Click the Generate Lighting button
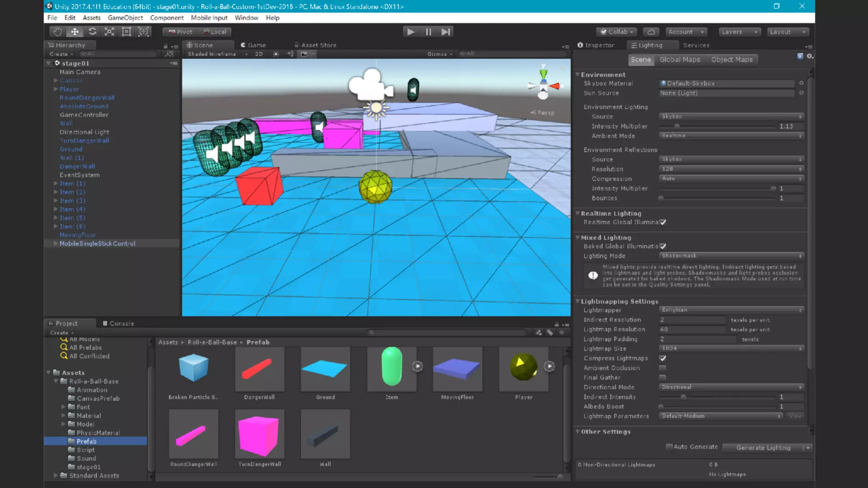868x488 pixels. (x=763, y=447)
